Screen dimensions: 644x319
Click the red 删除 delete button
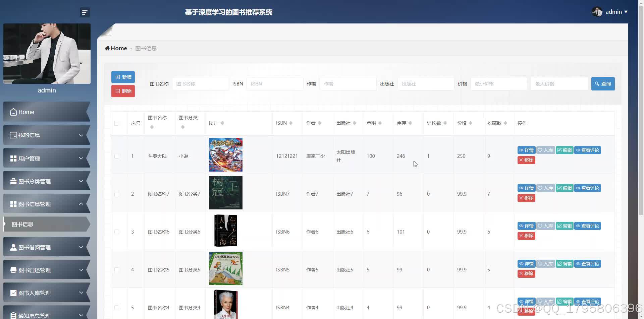coord(123,91)
